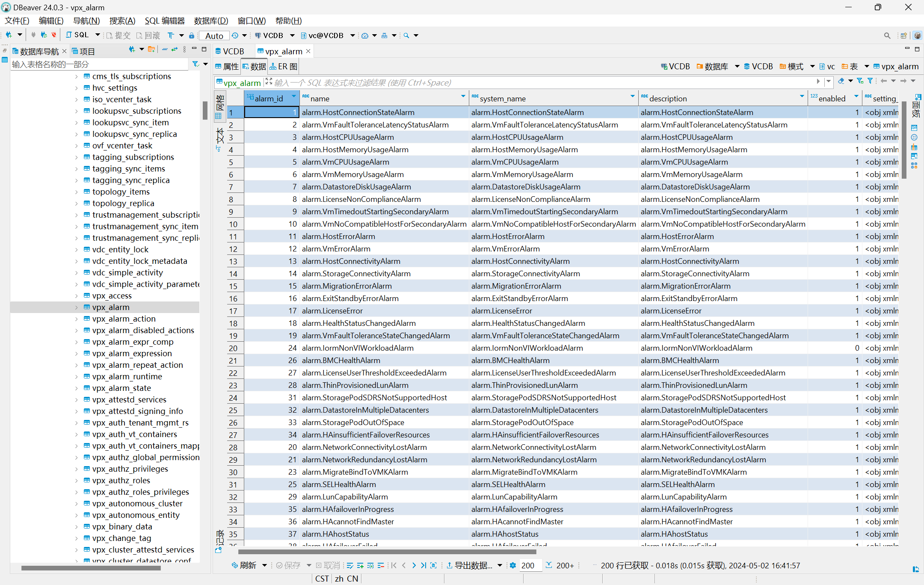Click the delete row icon in bottom toolbar
This screenshot has width=924, height=585.
(381, 565)
